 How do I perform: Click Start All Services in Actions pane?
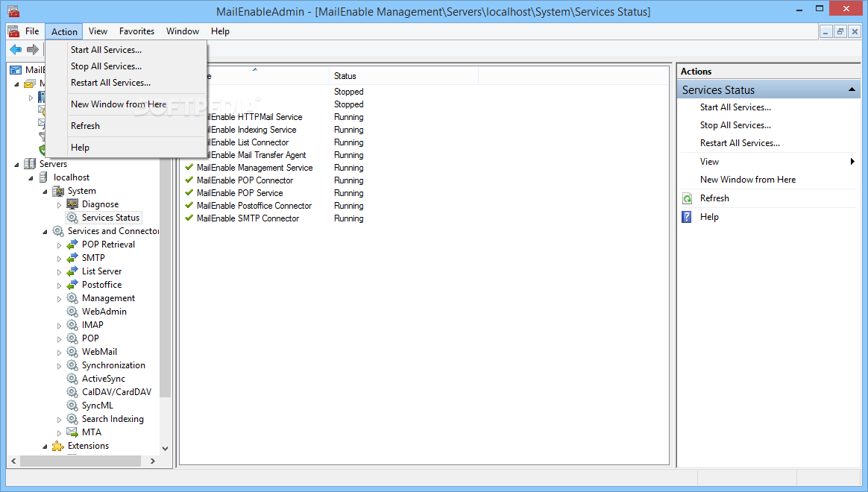click(735, 107)
